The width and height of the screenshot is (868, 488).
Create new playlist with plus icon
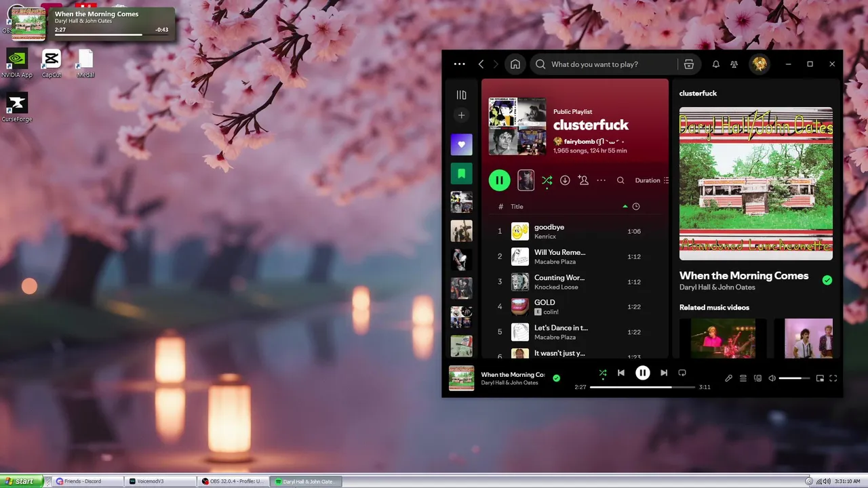(462, 115)
